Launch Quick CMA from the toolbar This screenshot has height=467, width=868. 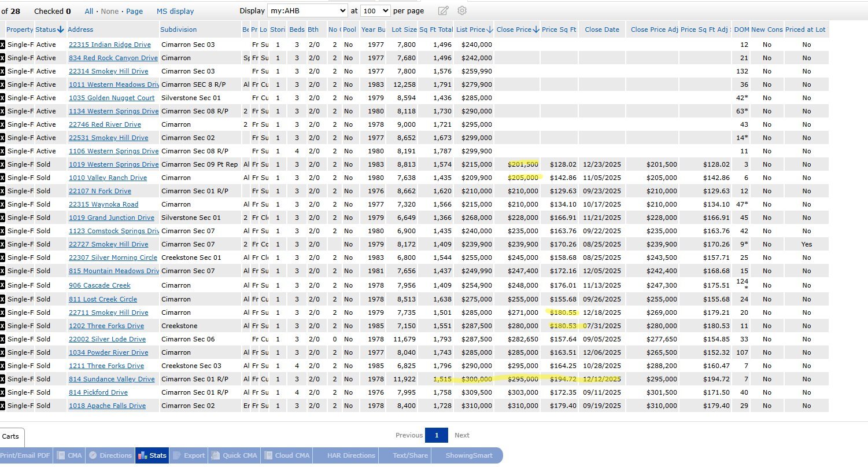coord(234,455)
